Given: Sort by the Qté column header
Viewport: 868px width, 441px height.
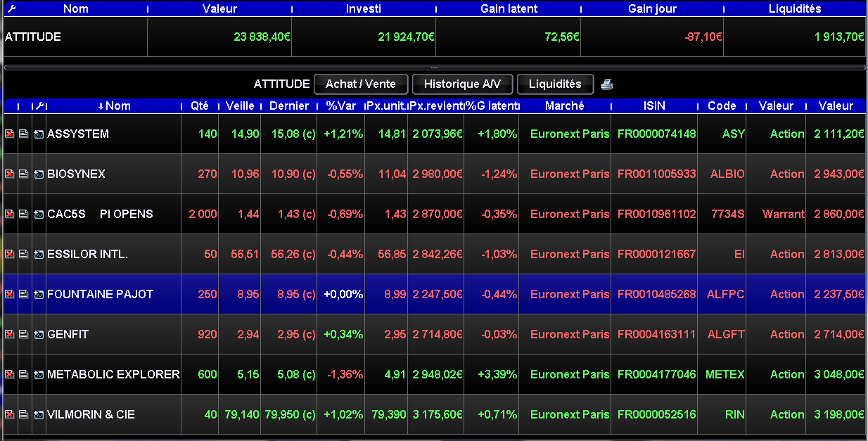Looking at the screenshot, I should 200,106.
